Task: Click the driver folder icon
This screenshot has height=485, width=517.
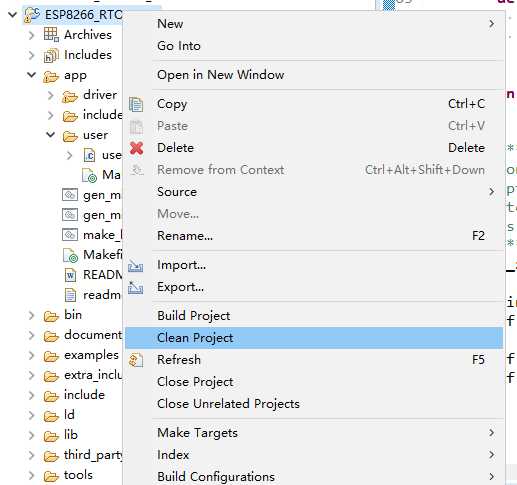Action: [70, 96]
